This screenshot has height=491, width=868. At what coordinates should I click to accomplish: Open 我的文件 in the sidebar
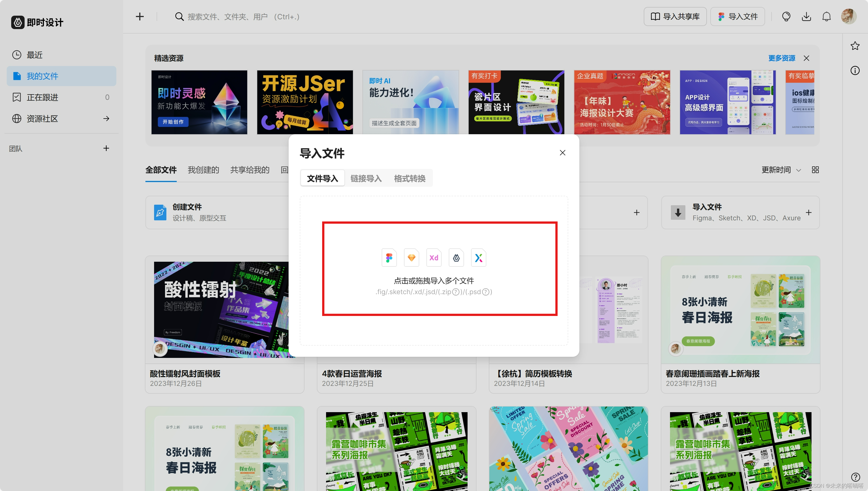coord(61,76)
